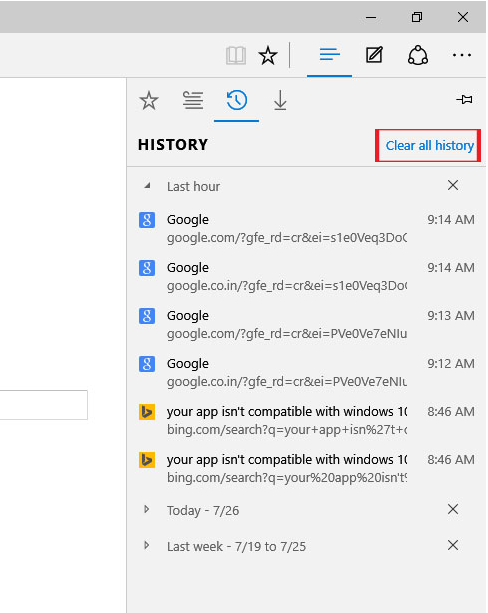
Task: Switch to Favorites tab in Hub
Action: point(149,100)
